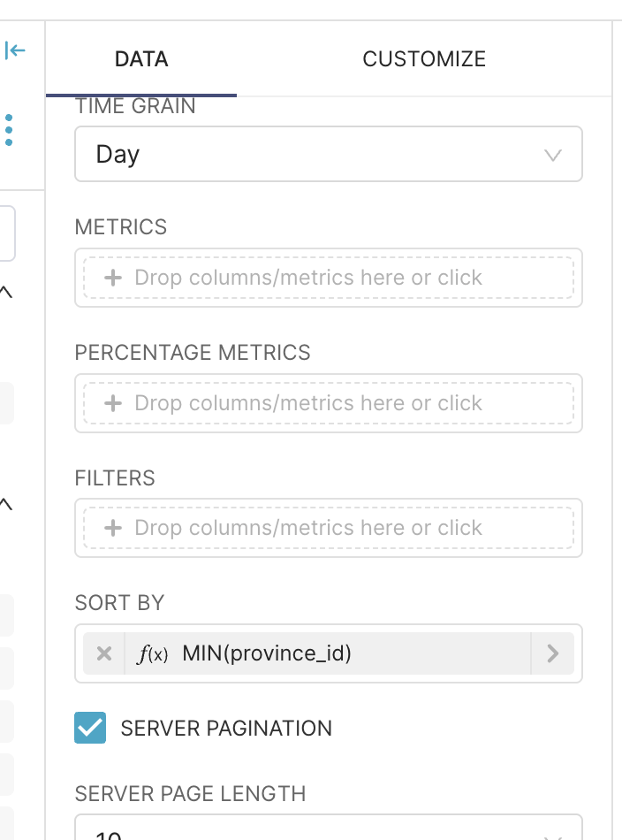Open the SERVER PAGE LENGTH dropdown
Viewport: 622px width, 840px height.
point(329,832)
